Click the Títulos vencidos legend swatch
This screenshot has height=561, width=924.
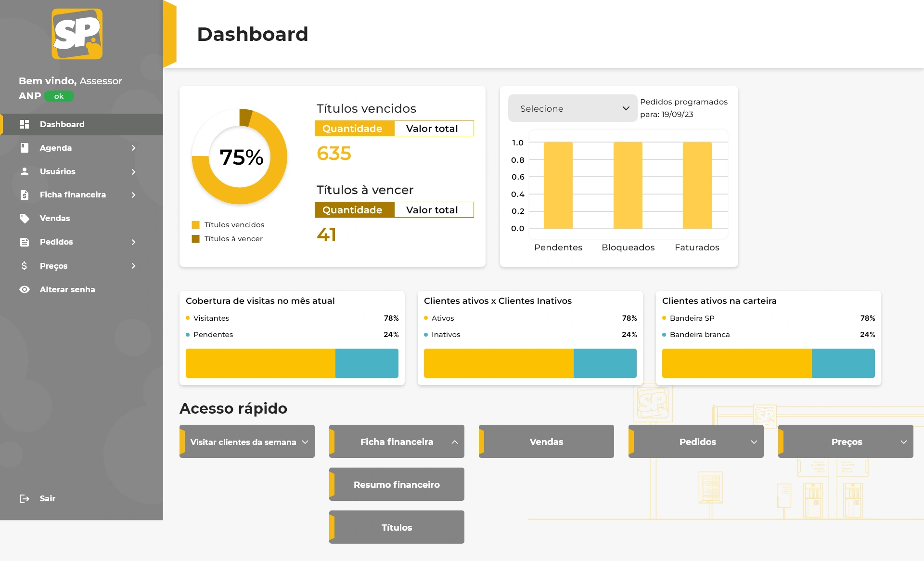pyautogui.click(x=196, y=225)
